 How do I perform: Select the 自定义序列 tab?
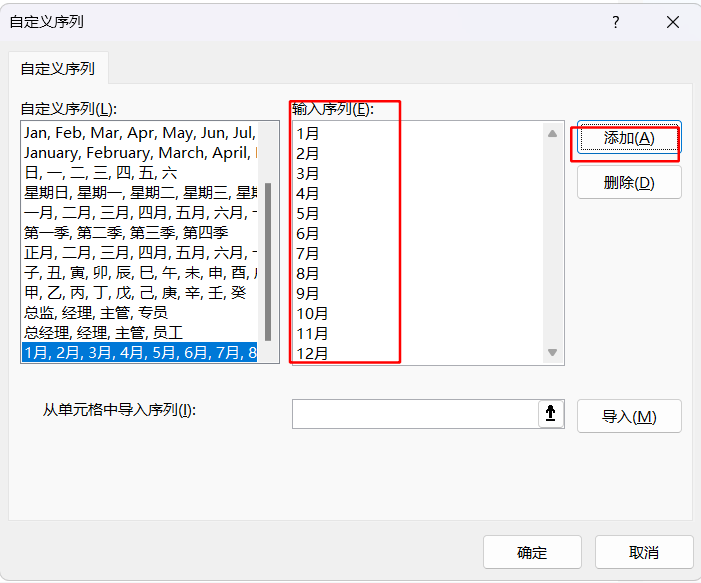(x=58, y=69)
